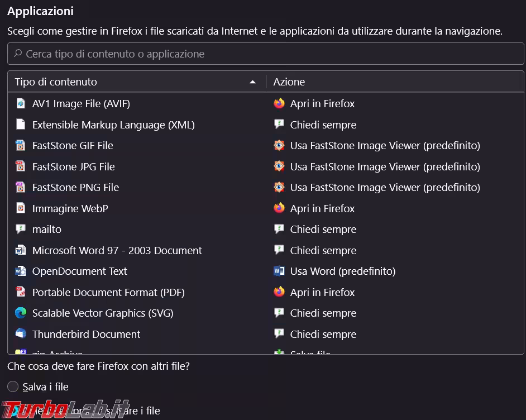Click Word icon in the OpenDocument Text action
526x420 pixels.
click(x=279, y=271)
